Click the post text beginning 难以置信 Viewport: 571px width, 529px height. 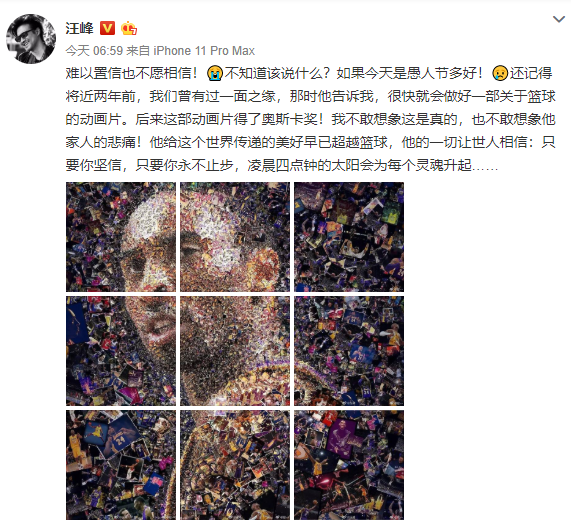[310, 119]
